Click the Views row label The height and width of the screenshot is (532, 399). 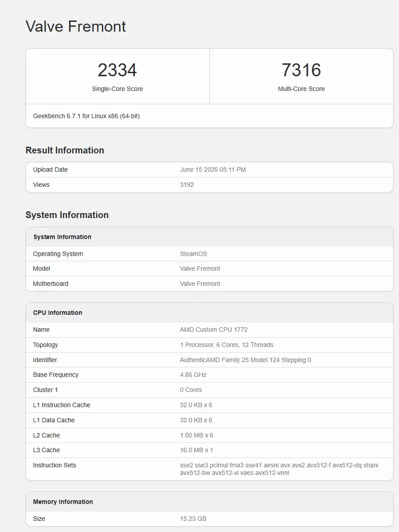[41, 185]
